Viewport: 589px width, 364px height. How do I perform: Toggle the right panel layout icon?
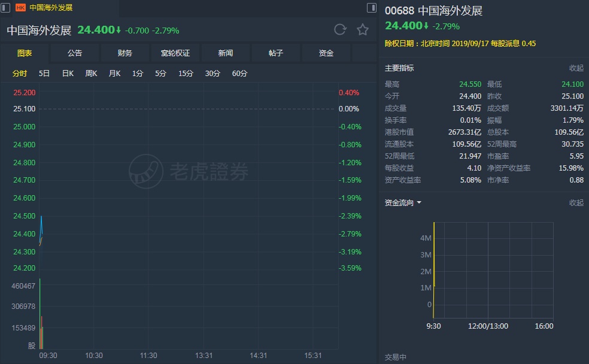[x=372, y=8]
